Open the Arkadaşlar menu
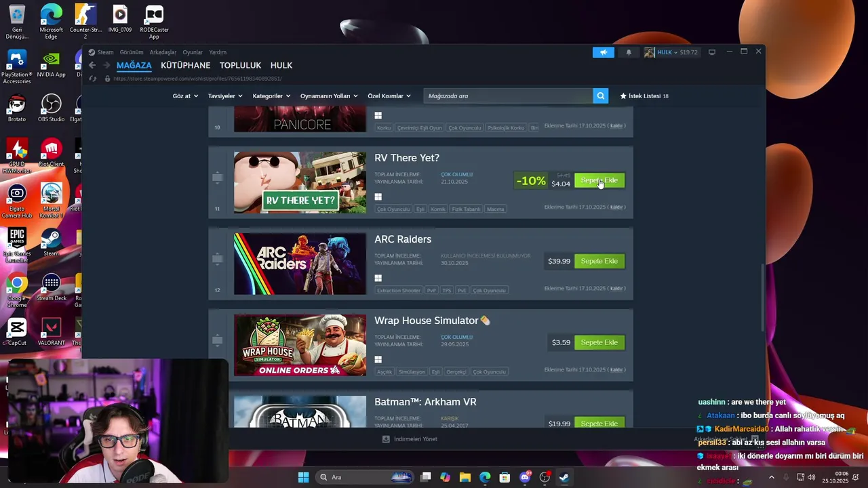 (163, 52)
